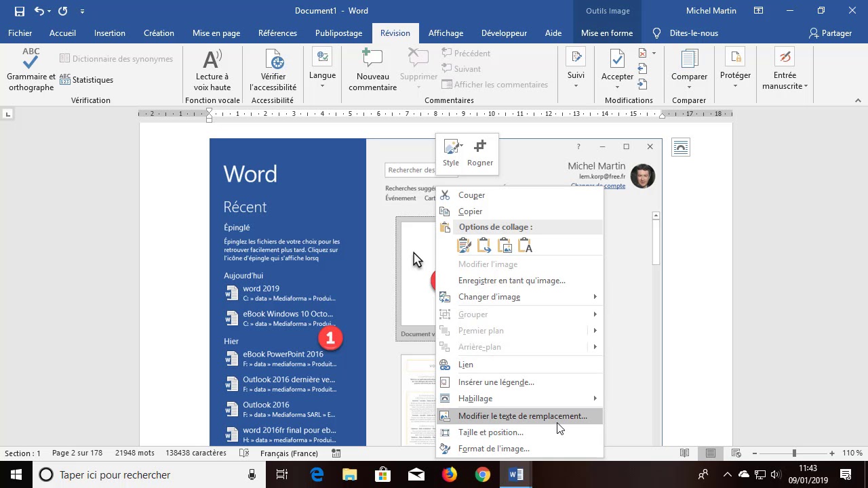This screenshot has height=488, width=868.
Task: Switch to the Fichier tab
Action: tap(20, 33)
